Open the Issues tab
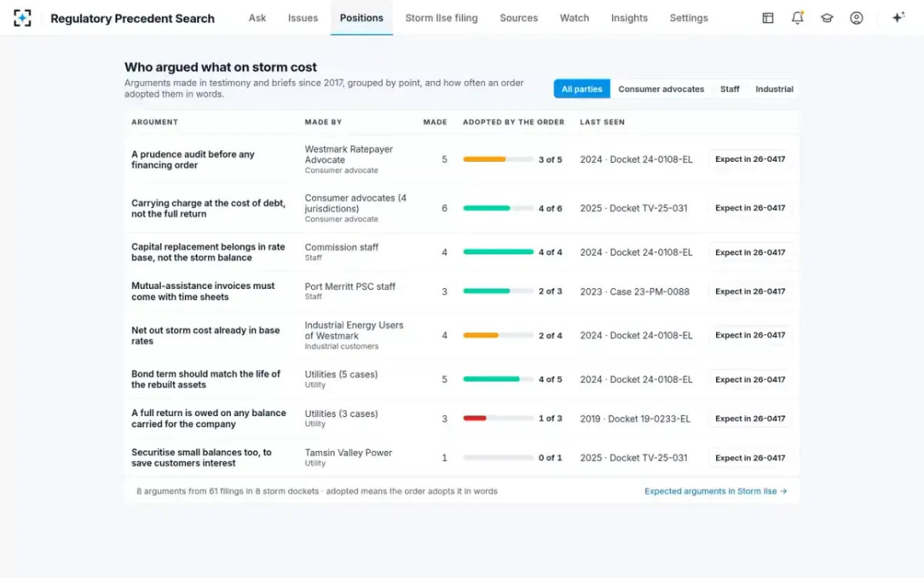 pyautogui.click(x=303, y=18)
